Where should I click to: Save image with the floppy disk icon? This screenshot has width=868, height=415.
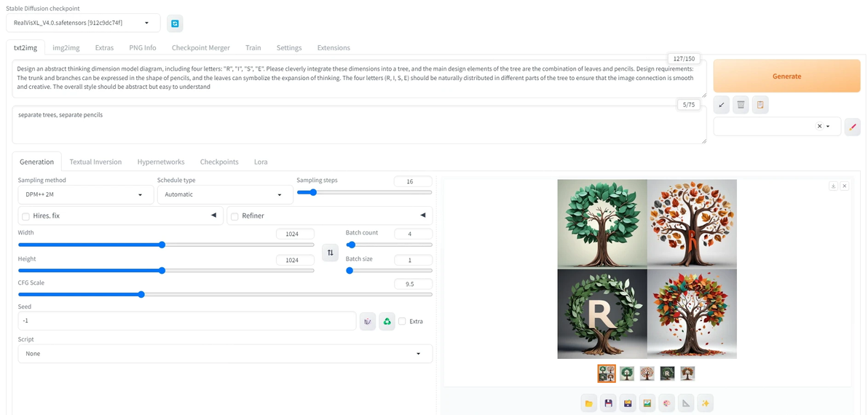tap(608, 403)
